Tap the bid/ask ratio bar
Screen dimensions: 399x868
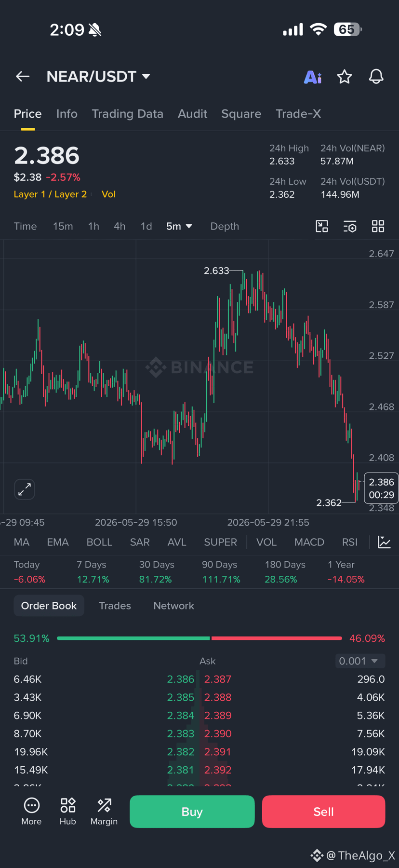199,638
